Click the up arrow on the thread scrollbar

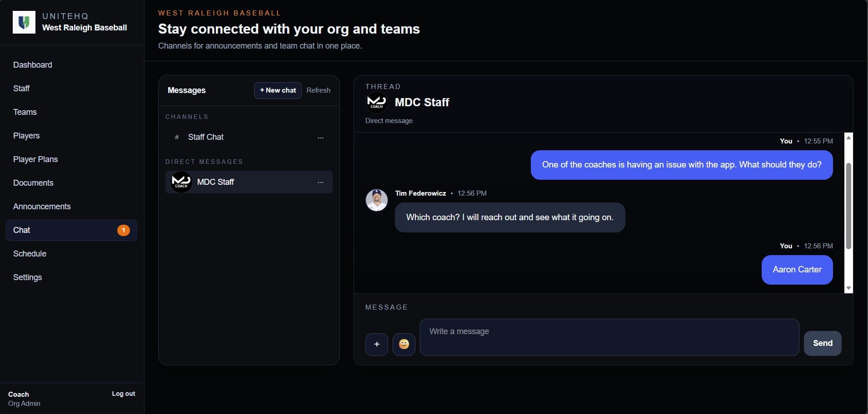(848, 137)
